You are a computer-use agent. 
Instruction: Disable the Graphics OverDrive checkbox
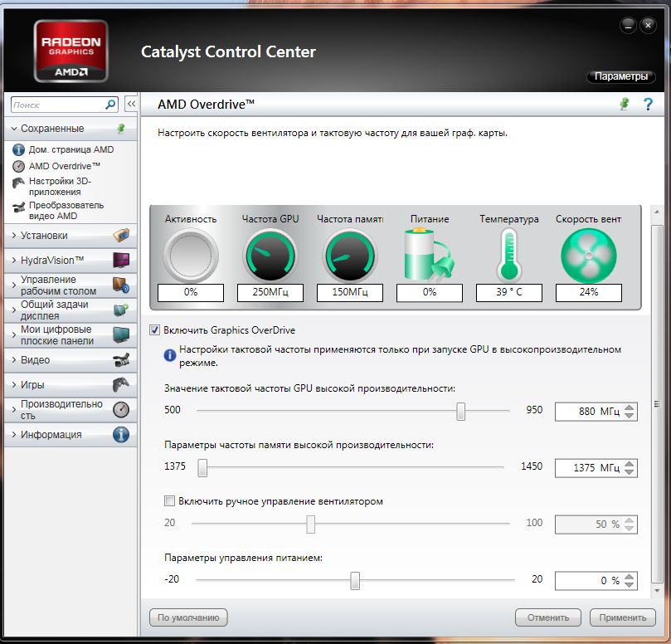(154, 329)
